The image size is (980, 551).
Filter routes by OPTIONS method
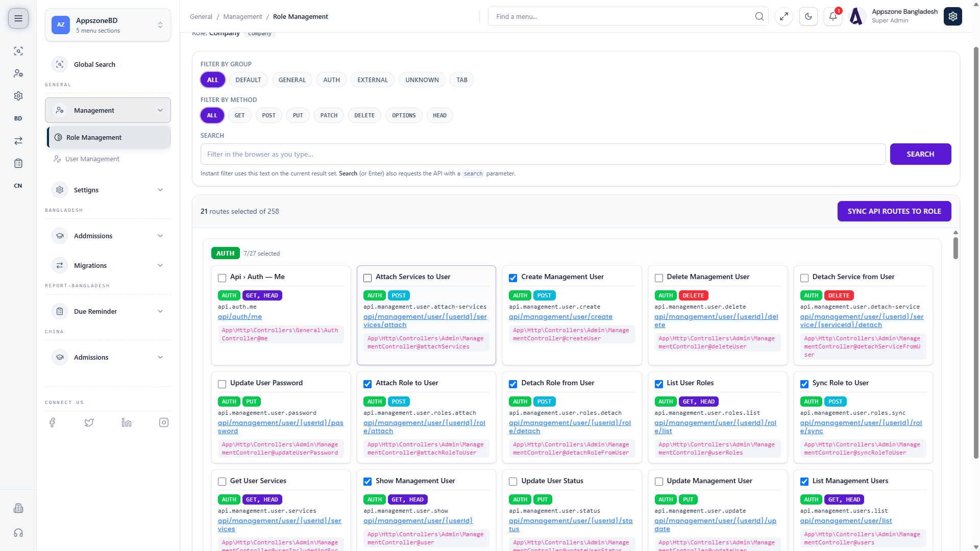pyautogui.click(x=404, y=115)
